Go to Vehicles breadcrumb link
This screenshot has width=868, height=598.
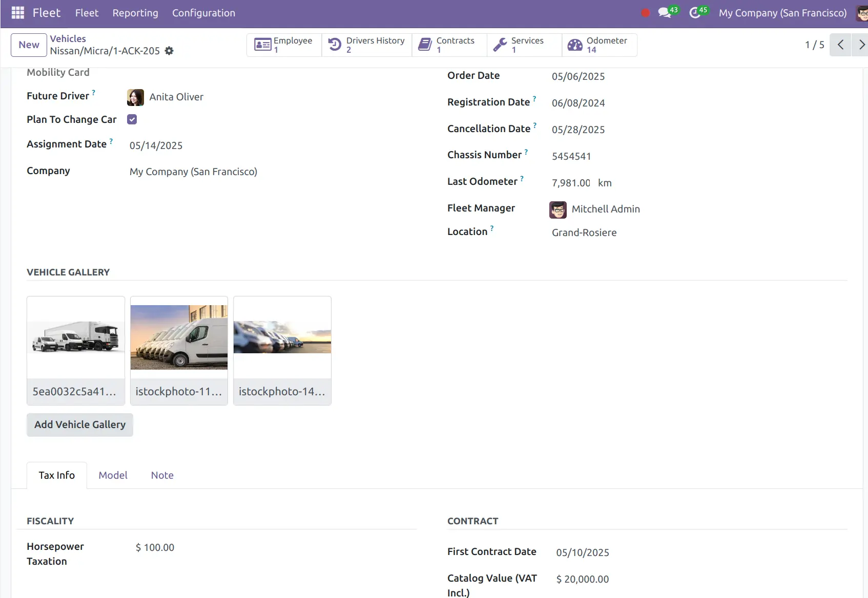(x=68, y=39)
